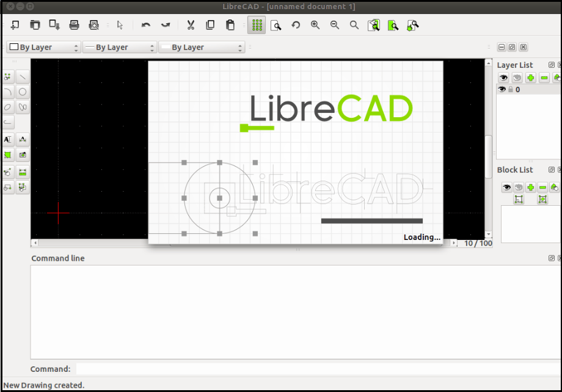Create a new drawing via toolbar icon

15,25
